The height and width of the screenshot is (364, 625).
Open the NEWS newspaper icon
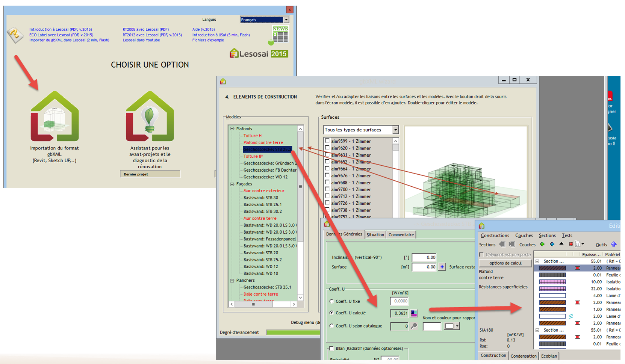[280, 35]
